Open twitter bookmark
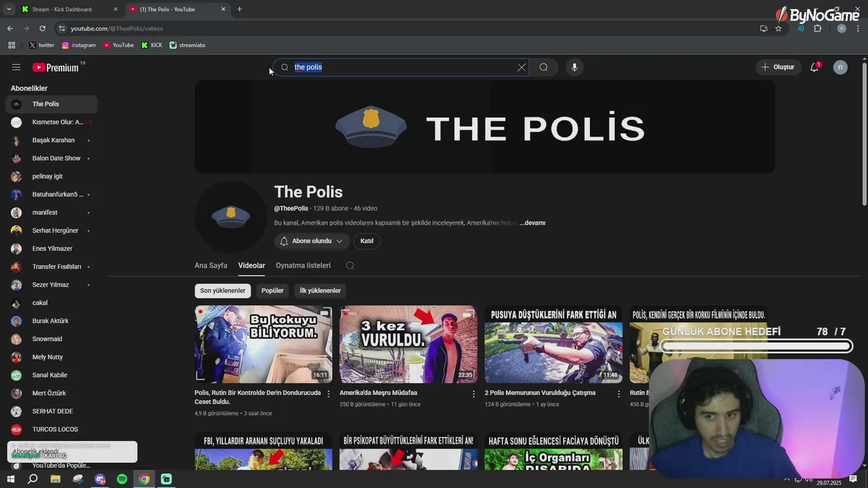 [x=41, y=45]
